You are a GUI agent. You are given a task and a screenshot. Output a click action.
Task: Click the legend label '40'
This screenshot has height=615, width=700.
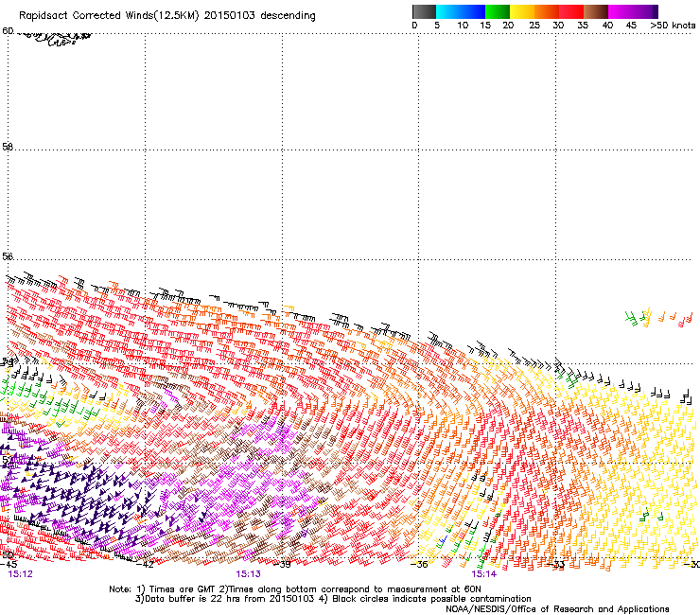click(x=607, y=26)
